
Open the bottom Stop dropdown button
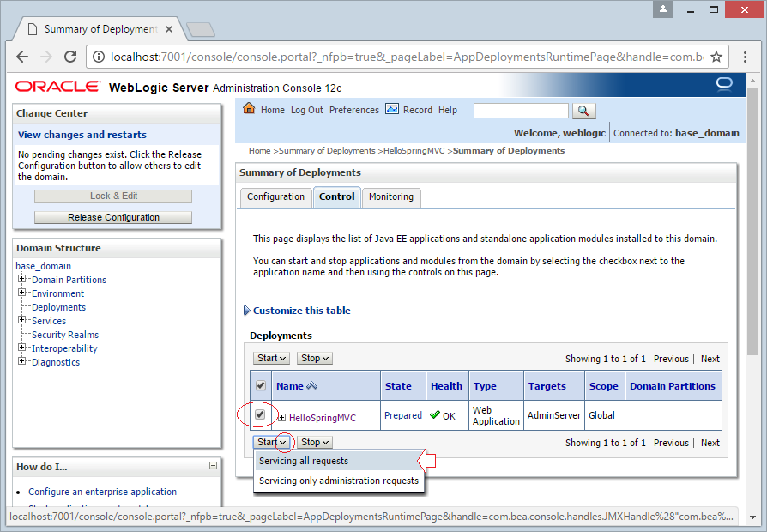[315, 443]
